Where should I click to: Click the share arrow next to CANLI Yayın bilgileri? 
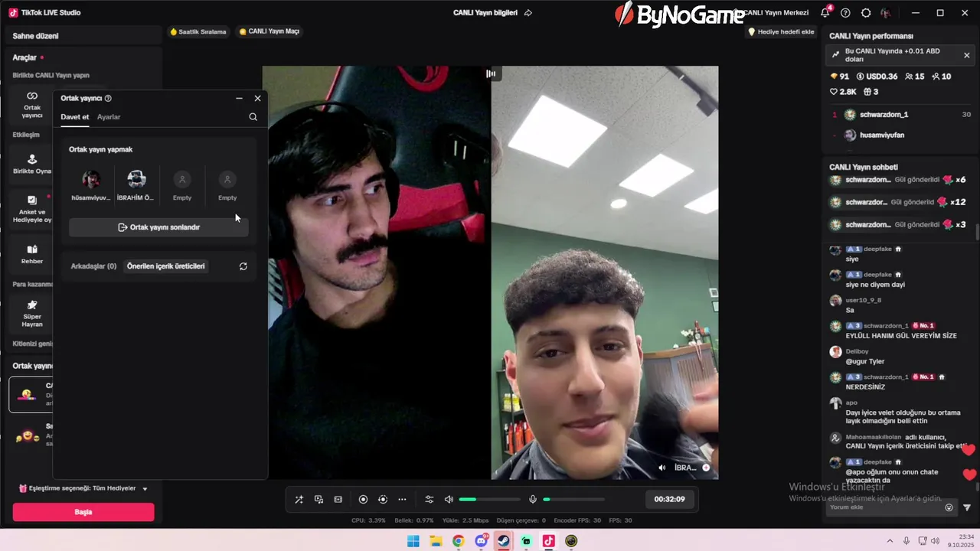point(528,13)
